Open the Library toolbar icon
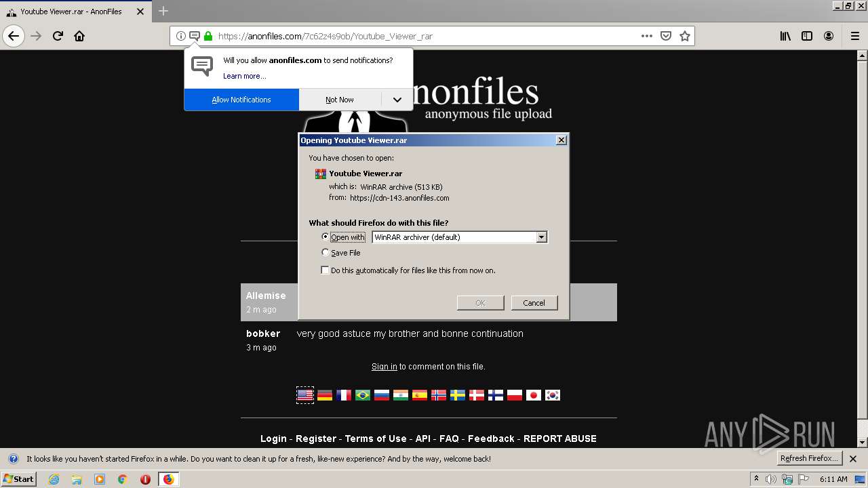This screenshot has height=488, width=868. point(785,36)
